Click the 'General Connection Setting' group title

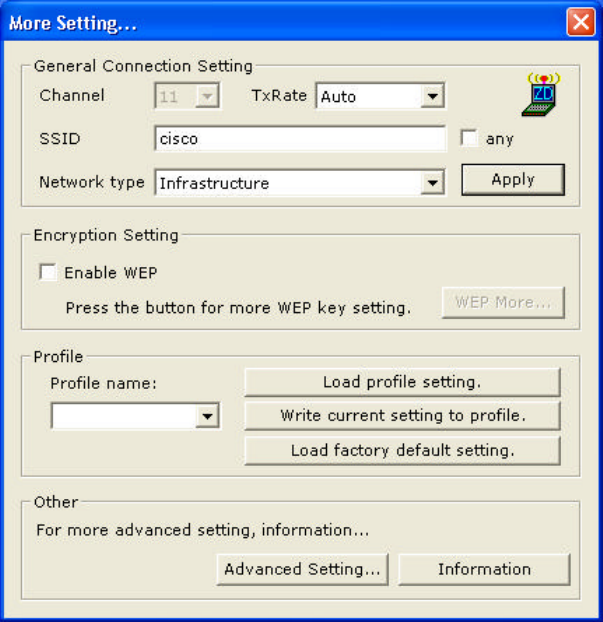tap(143, 66)
